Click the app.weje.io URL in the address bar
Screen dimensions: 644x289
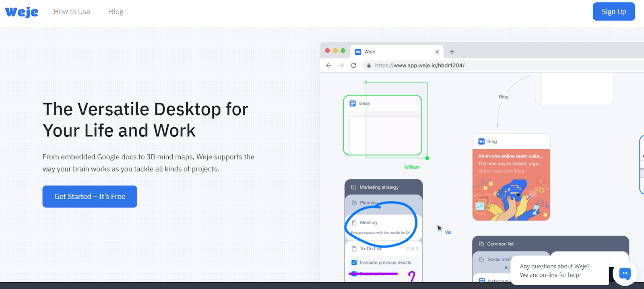coord(420,65)
